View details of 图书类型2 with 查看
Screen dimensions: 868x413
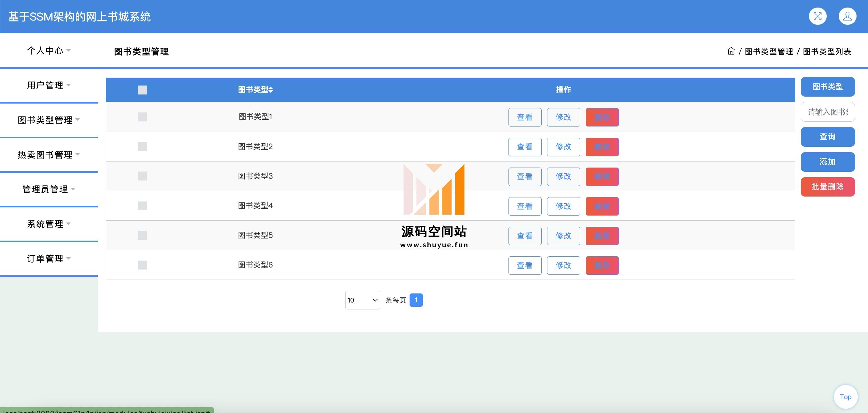tap(525, 147)
